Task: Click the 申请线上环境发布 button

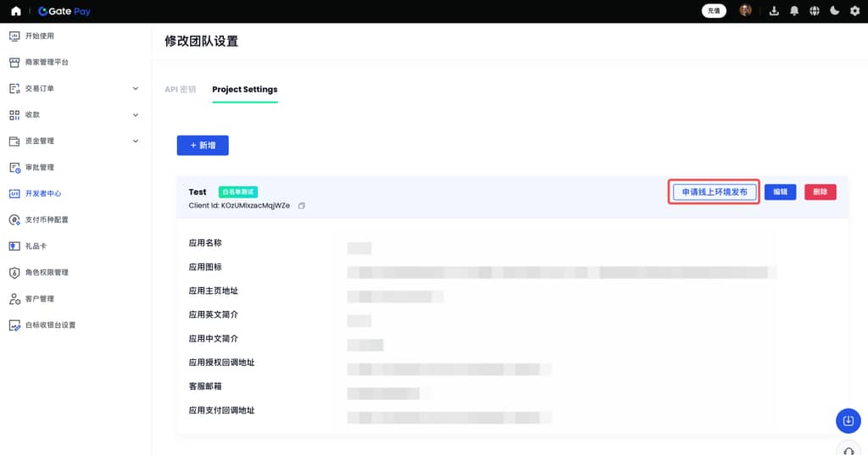Action: (x=714, y=192)
